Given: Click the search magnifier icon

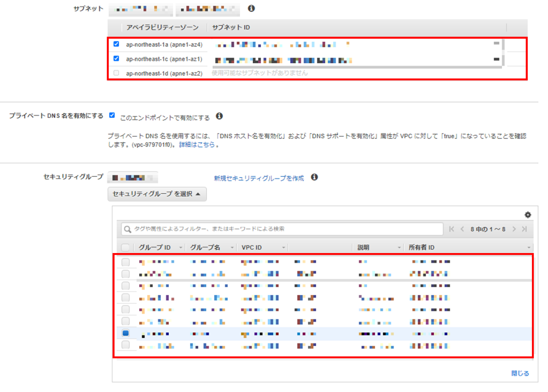Looking at the screenshot, I should click(x=128, y=229).
